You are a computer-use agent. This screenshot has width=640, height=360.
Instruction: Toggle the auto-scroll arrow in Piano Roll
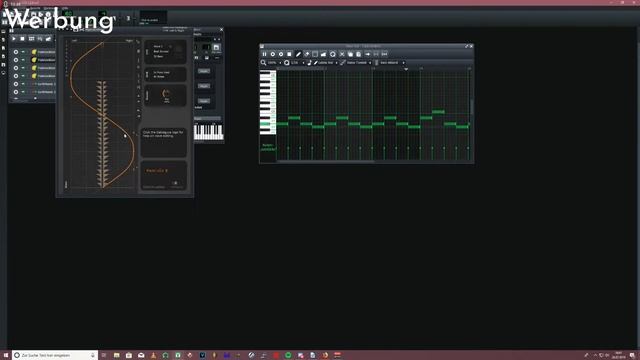tap(367, 54)
